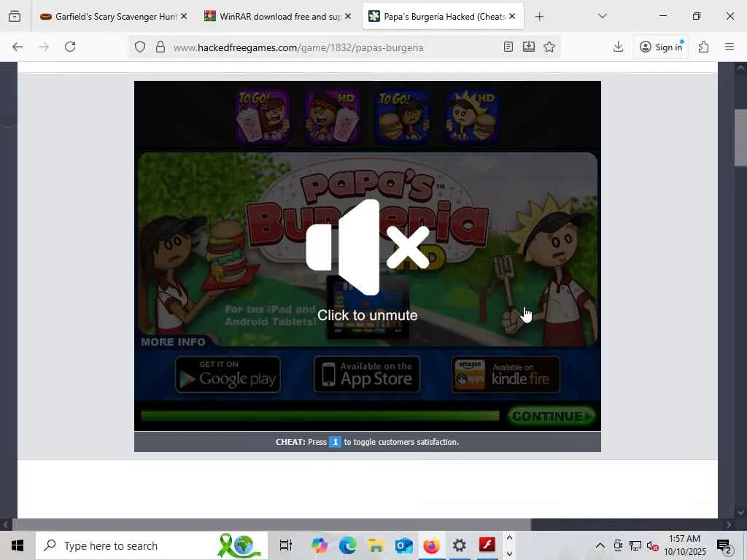This screenshot has height=560, width=747.
Task: Open the Papa's Freezeria HD app icon
Action: tap(333, 117)
